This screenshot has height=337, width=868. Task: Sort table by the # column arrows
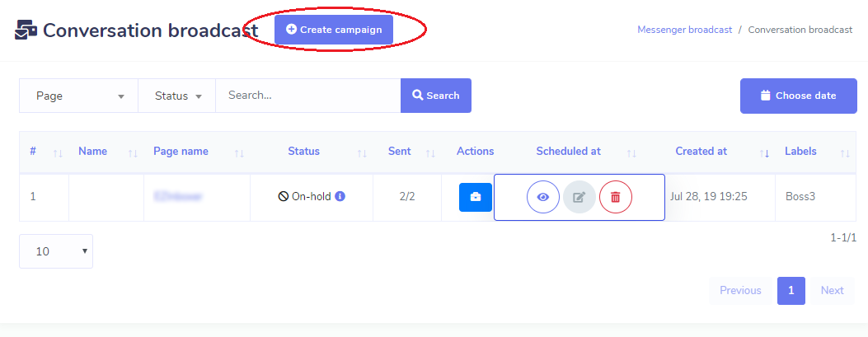(x=58, y=152)
